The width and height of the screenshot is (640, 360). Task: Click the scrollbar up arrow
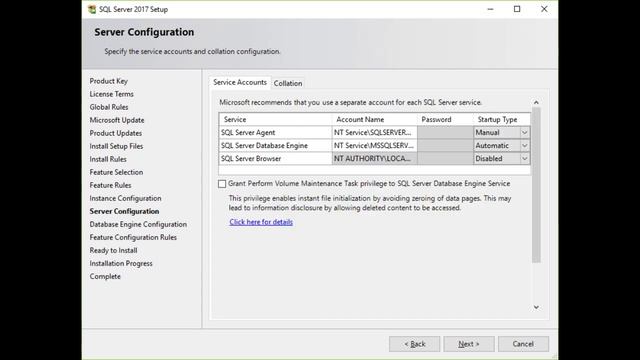tap(536, 102)
